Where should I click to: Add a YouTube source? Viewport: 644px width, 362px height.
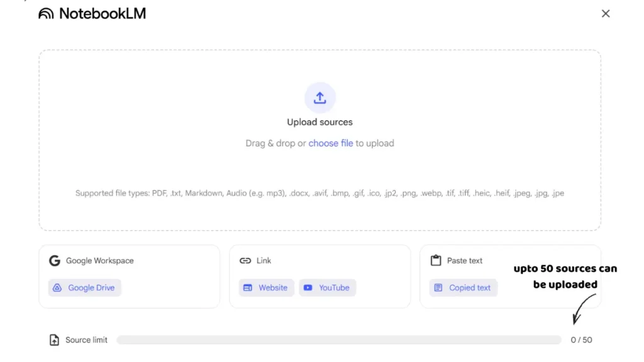[328, 288]
